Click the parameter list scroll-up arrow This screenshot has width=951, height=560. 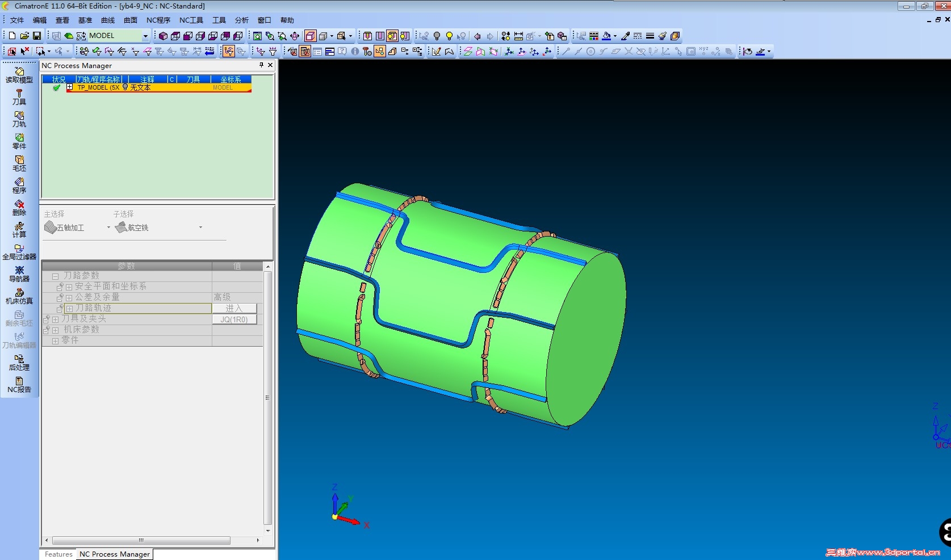[x=268, y=266]
